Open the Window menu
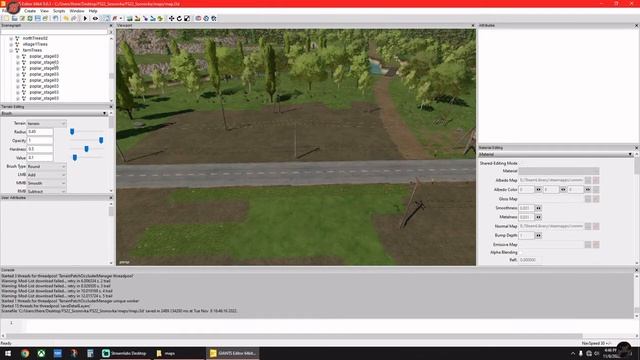Screen dimensions: 640x360 coord(77,11)
